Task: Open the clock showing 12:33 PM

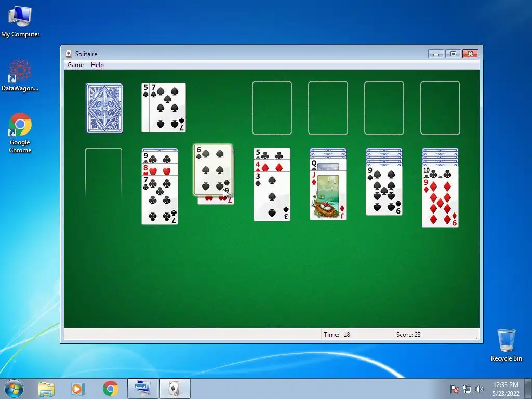Action: pyautogui.click(x=506, y=389)
